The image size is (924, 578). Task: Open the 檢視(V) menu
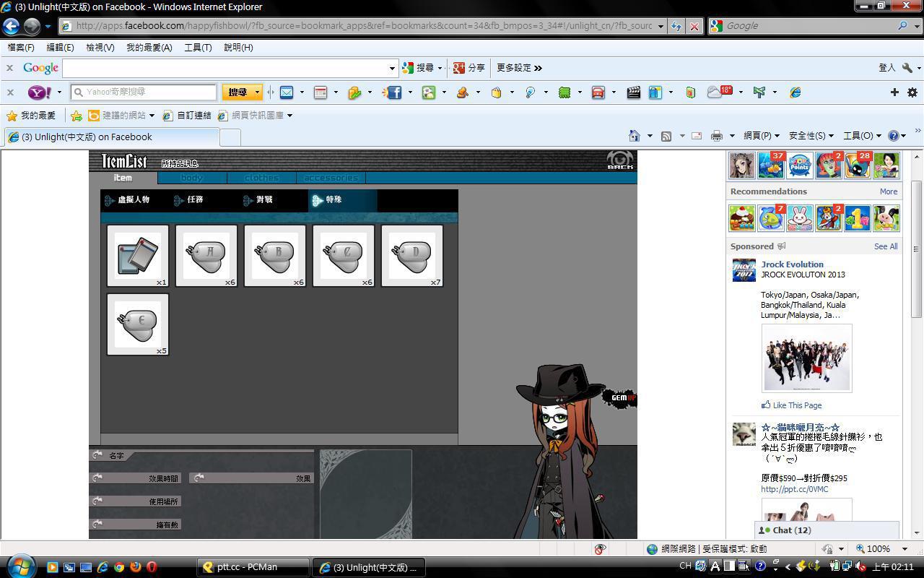pyautogui.click(x=100, y=48)
